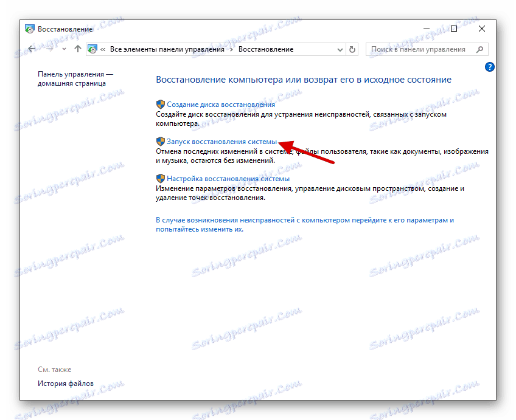Click the См. также label

pos(54,370)
